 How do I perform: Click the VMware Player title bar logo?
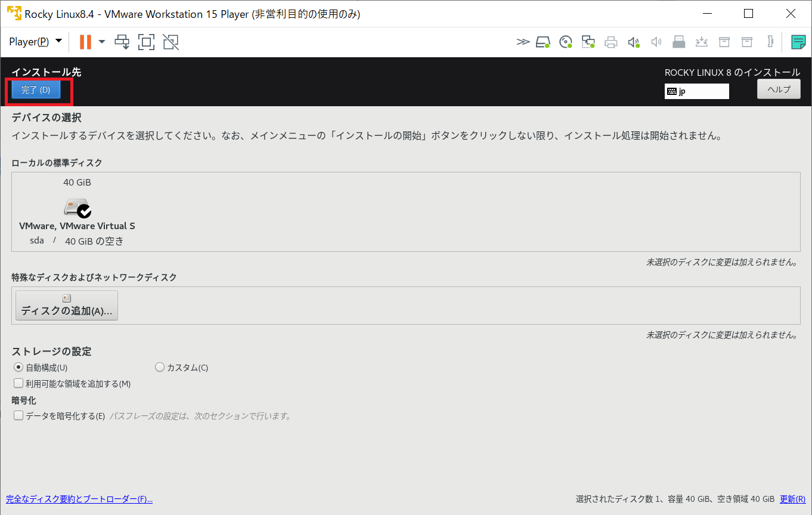pos(14,13)
